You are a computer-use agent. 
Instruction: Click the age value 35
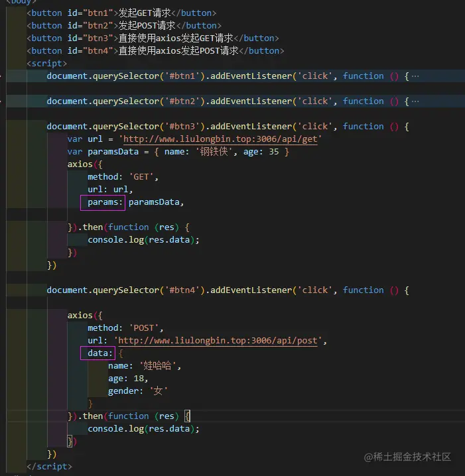[x=274, y=152]
